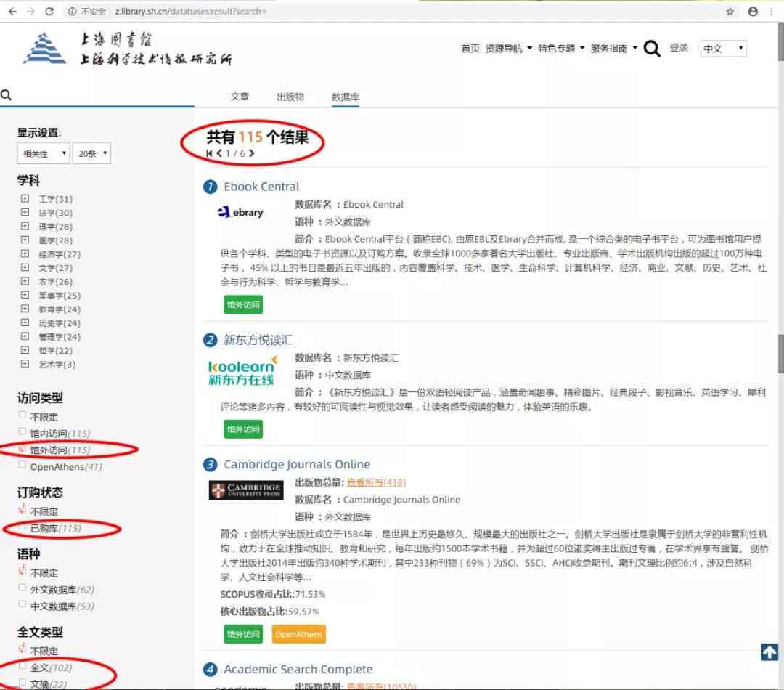Expand the 教育学(24) subject node
Viewport: 784px width, 690px height.
pos(25,308)
